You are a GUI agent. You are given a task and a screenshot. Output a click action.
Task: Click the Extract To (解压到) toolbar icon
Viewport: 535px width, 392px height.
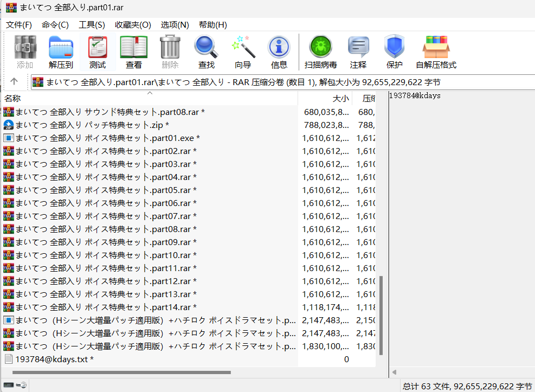click(61, 53)
